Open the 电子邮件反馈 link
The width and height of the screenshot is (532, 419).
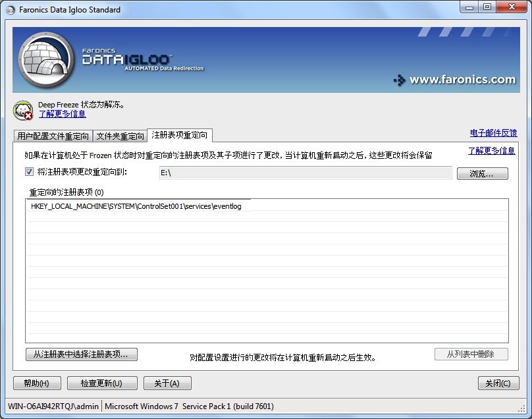point(493,133)
